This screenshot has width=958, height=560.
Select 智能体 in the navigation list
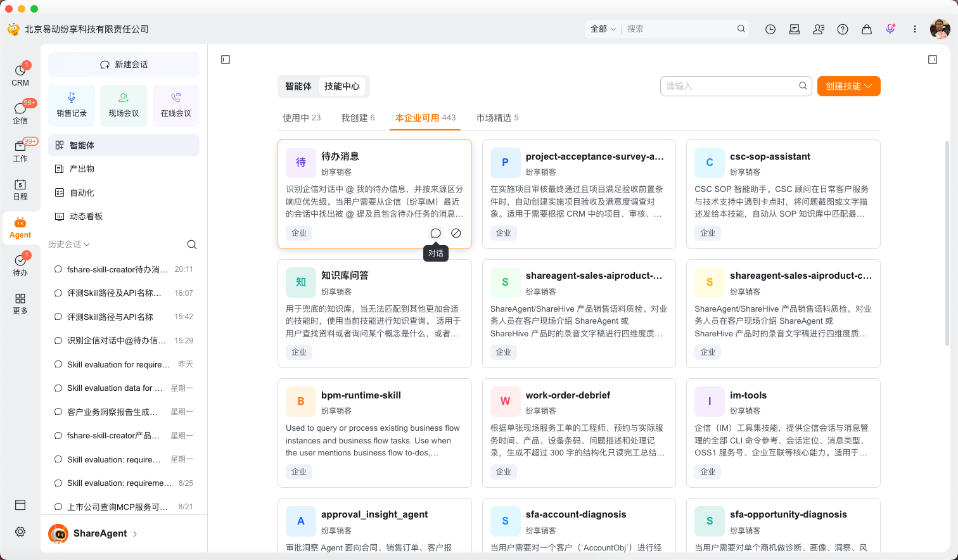[x=124, y=145]
